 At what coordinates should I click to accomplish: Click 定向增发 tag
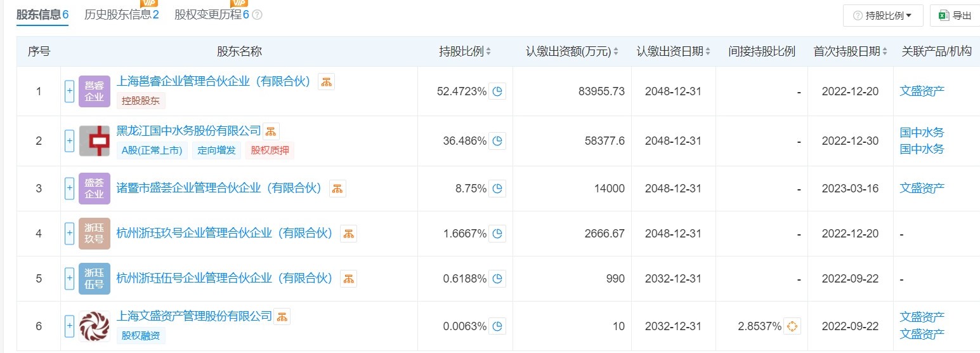(216, 150)
